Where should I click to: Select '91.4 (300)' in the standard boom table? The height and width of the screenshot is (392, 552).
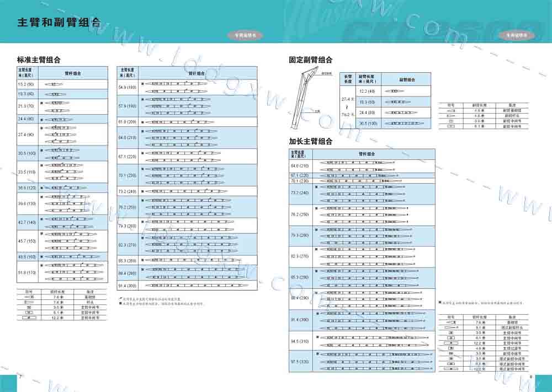tap(128, 286)
